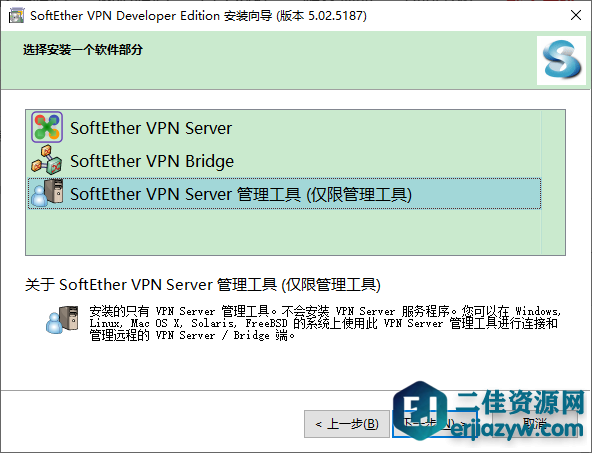The width and height of the screenshot is (592, 453).
Task: Click the VPN Server 管理工具 row icon
Action: click(47, 193)
